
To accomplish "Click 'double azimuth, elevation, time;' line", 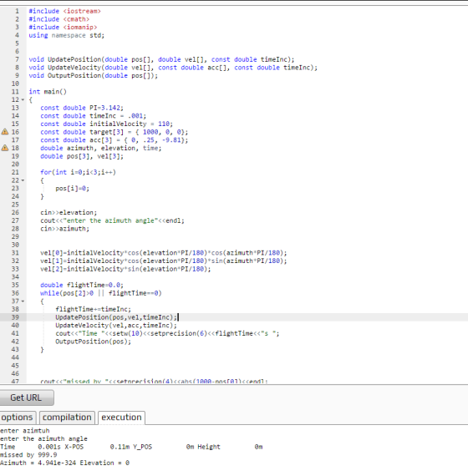I will 101,148.
